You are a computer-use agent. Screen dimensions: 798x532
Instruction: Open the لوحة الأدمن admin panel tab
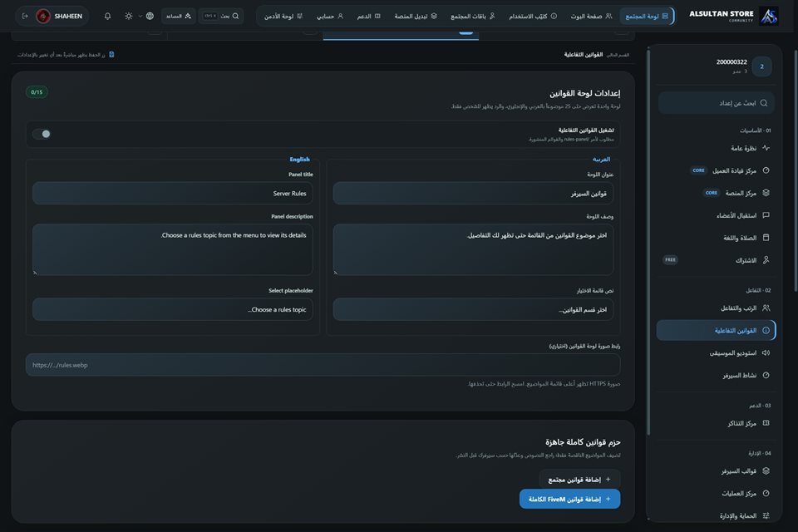coord(283,17)
